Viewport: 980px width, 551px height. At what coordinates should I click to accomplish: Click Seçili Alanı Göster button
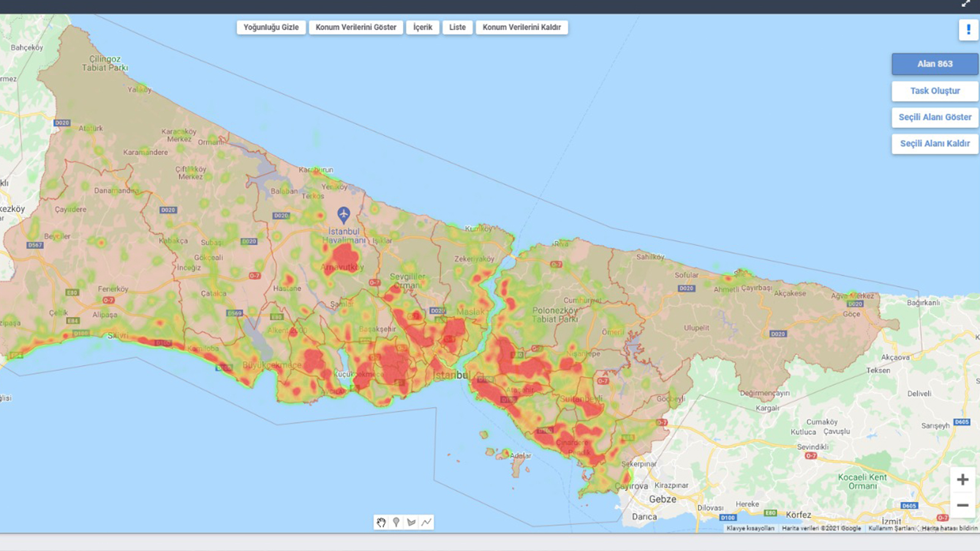click(935, 117)
